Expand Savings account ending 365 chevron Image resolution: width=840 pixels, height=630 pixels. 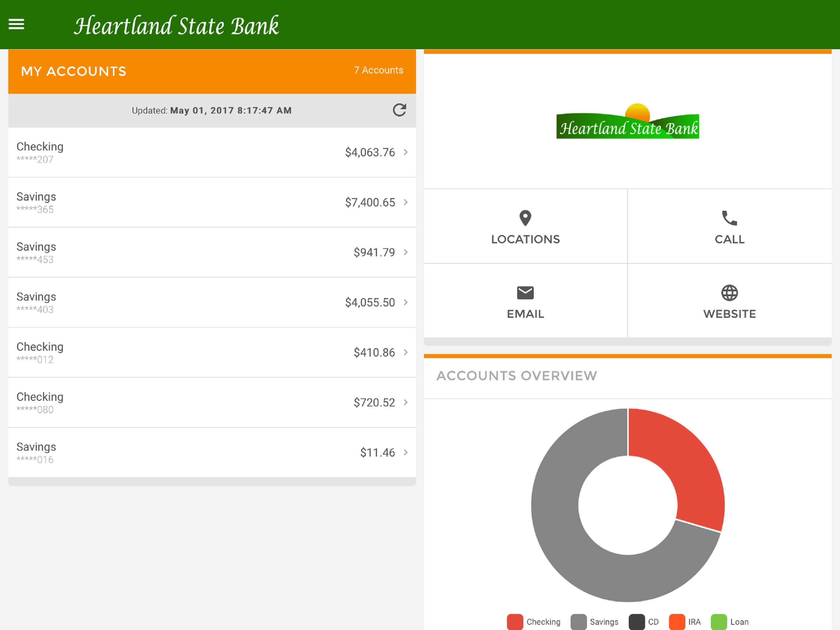tap(406, 202)
